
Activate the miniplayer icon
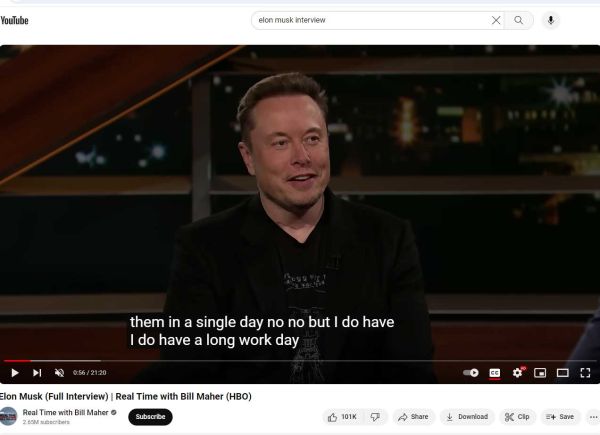540,373
